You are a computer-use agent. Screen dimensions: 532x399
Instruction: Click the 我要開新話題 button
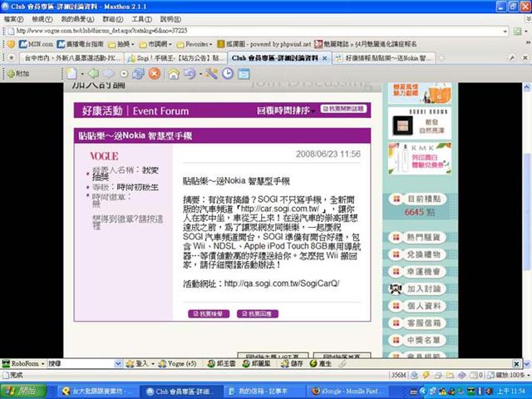(343, 109)
